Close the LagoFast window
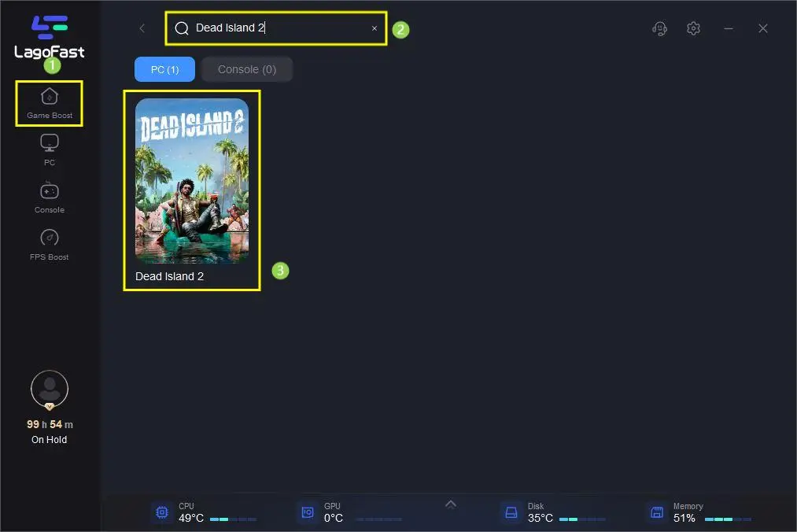The image size is (797, 532). click(x=763, y=28)
